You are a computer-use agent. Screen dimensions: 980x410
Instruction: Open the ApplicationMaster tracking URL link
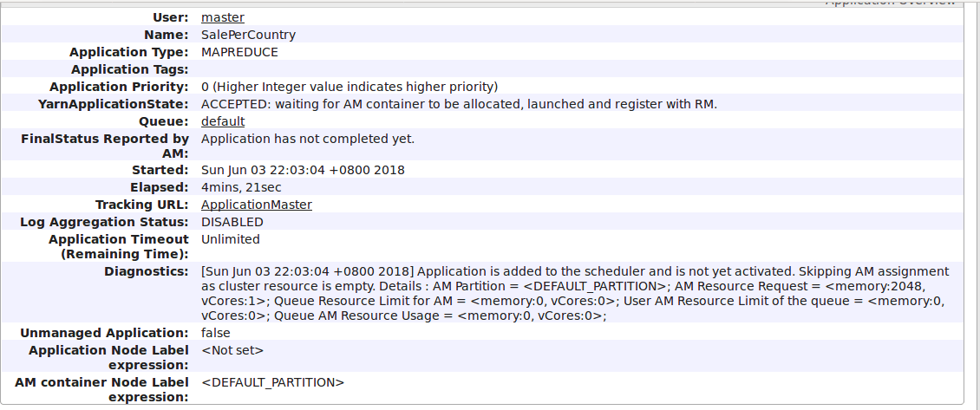point(256,205)
